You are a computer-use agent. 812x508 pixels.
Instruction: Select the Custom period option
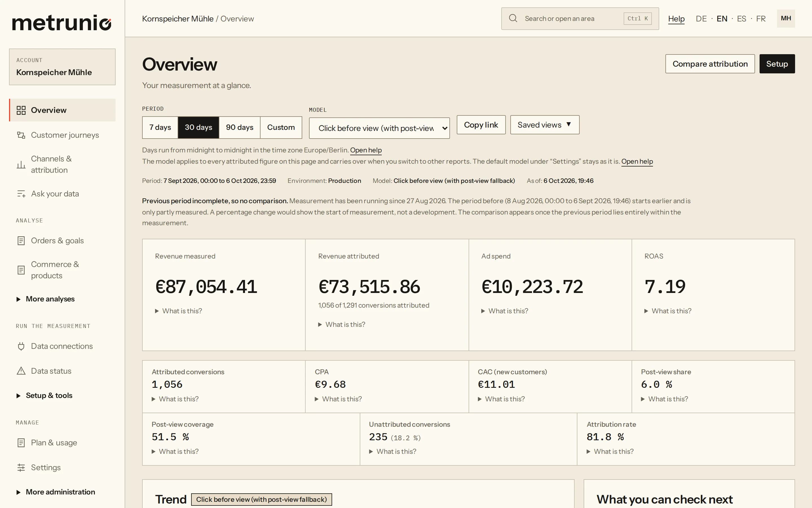click(281, 127)
